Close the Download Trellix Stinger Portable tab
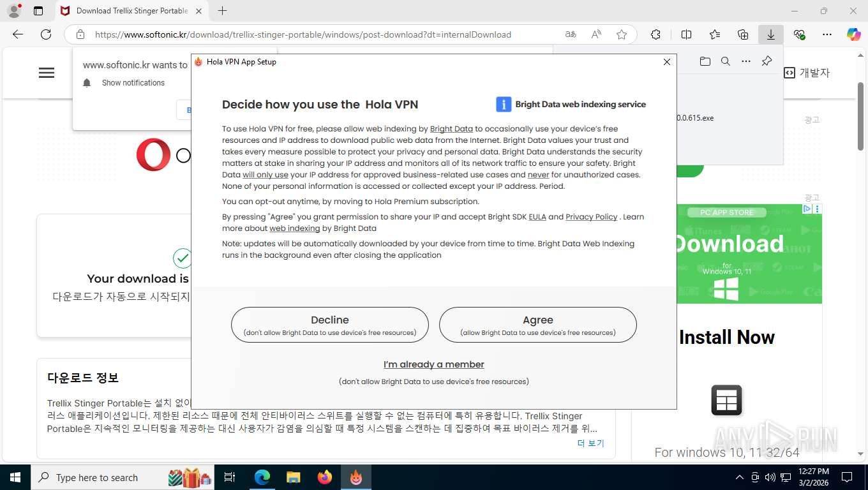This screenshot has height=490, width=868. click(x=198, y=11)
